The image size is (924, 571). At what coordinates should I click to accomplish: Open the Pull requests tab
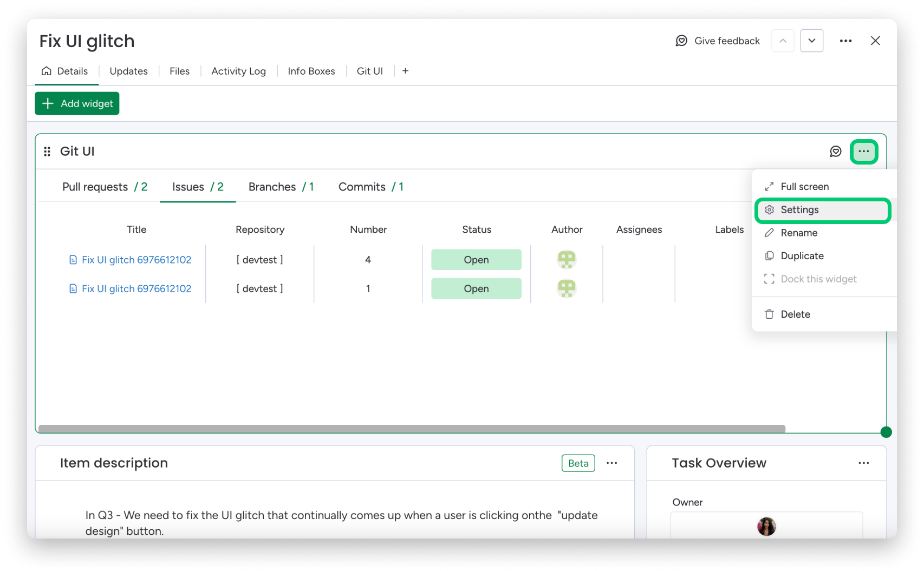tap(95, 187)
